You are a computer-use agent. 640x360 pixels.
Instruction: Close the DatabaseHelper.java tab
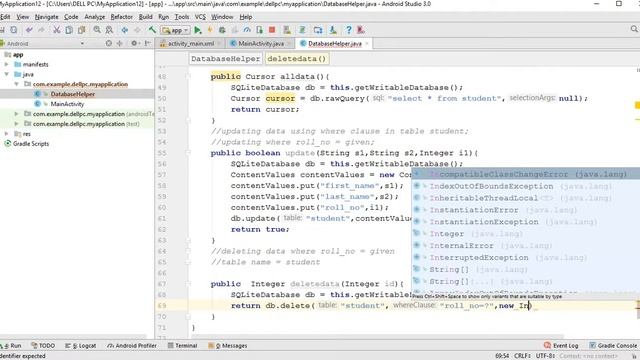click(367, 43)
